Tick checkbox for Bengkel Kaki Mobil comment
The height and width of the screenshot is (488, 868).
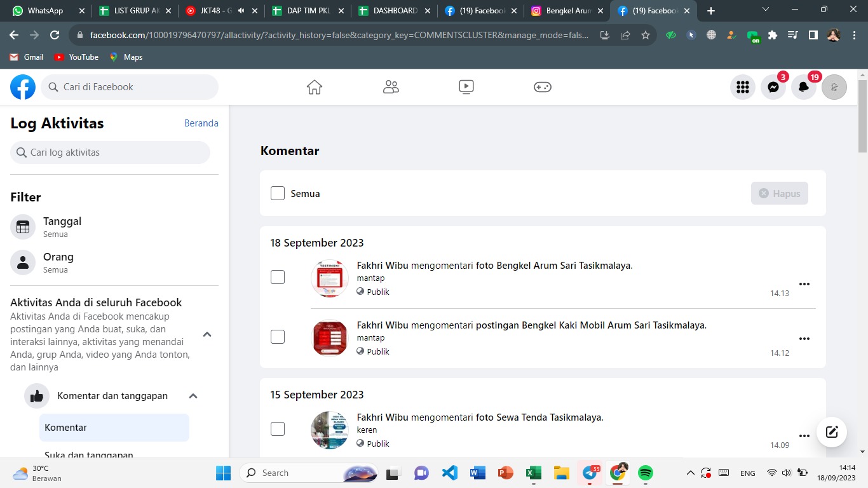[x=278, y=337]
